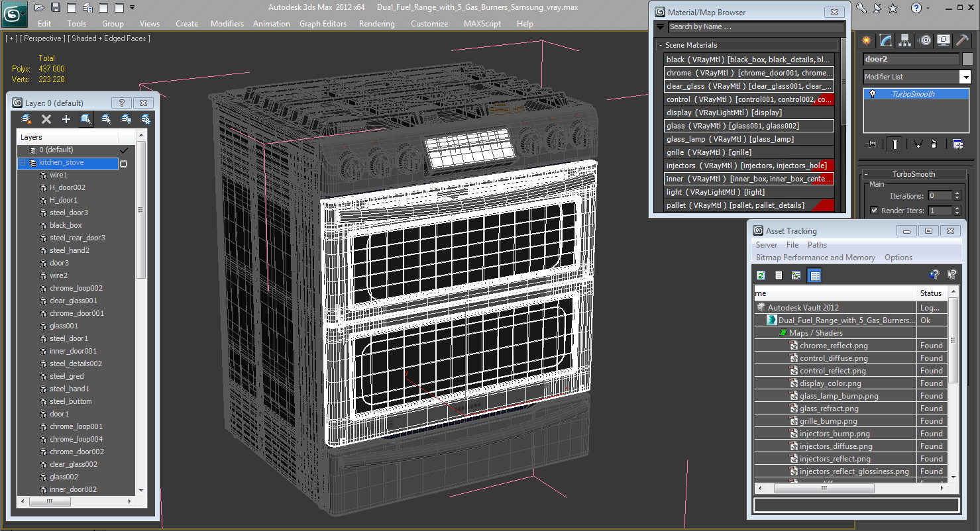This screenshot has width=980, height=531.
Task: Toggle the kitchen_stove layer current box
Action: [123, 163]
